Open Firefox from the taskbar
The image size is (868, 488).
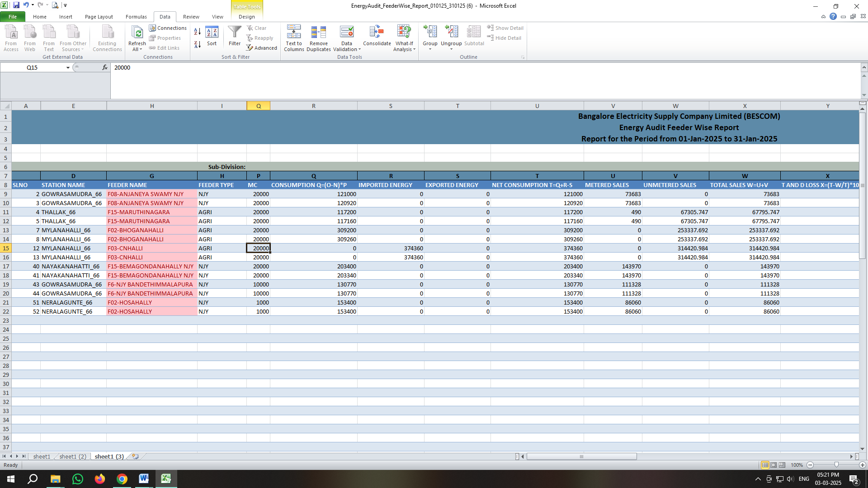[99, 479]
